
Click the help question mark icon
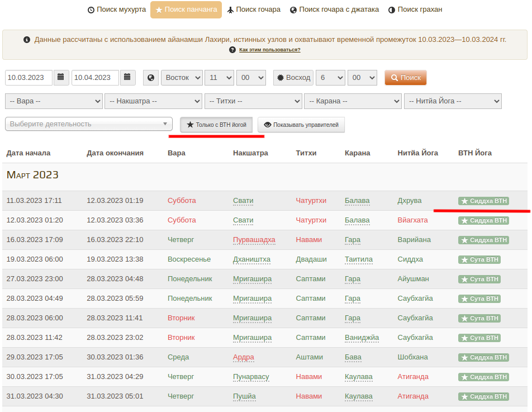click(x=232, y=50)
